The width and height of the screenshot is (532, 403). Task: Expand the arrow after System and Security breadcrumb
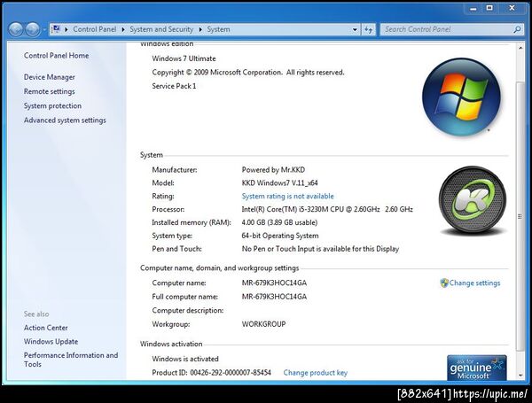(200, 29)
